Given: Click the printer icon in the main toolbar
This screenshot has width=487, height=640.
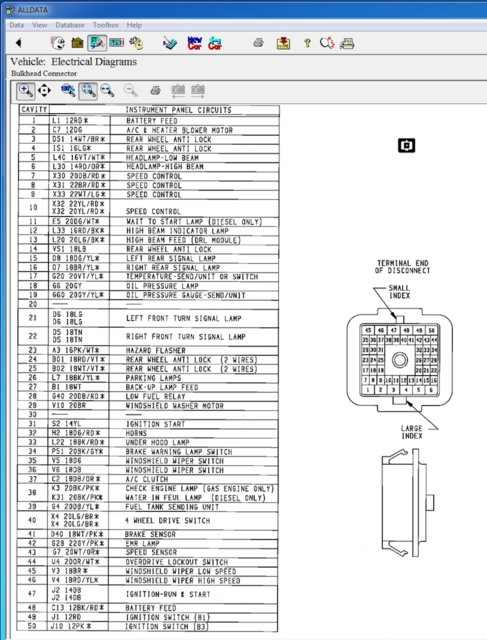Looking at the screenshot, I should (x=258, y=42).
